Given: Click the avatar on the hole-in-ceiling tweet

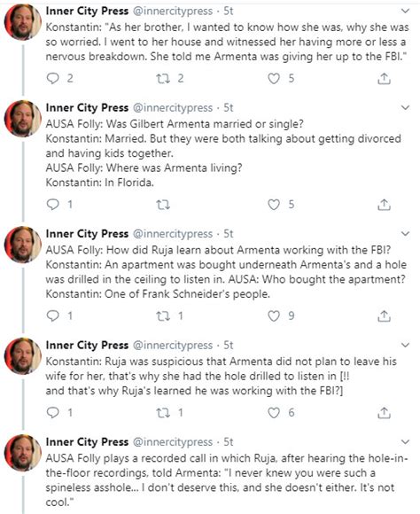Looking at the screenshot, I should click(x=22, y=245).
